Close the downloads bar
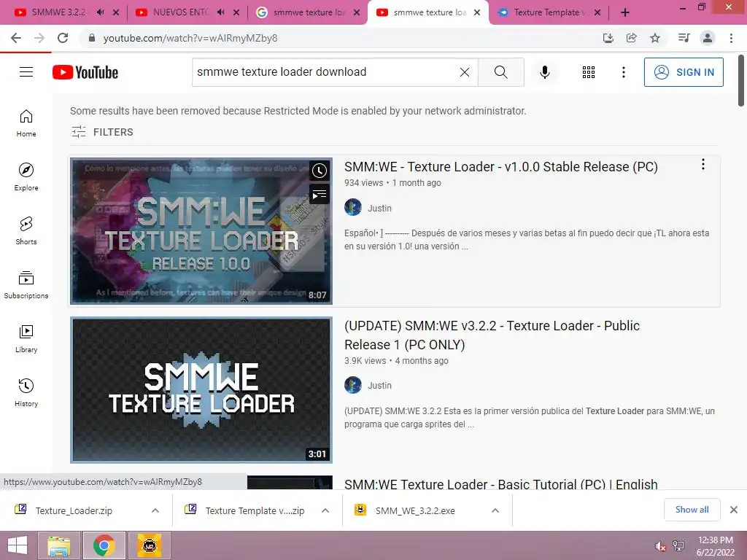The width and height of the screenshot is (747, 560). tap(734, 510)
